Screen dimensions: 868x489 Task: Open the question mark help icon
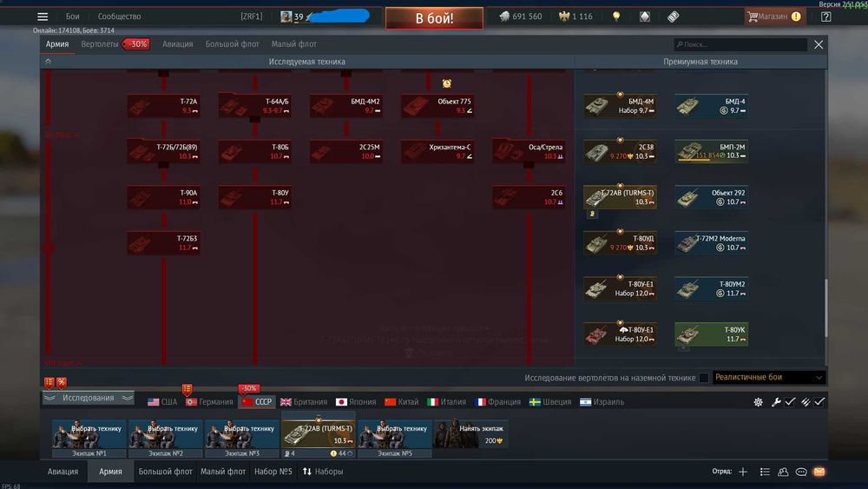826,17
